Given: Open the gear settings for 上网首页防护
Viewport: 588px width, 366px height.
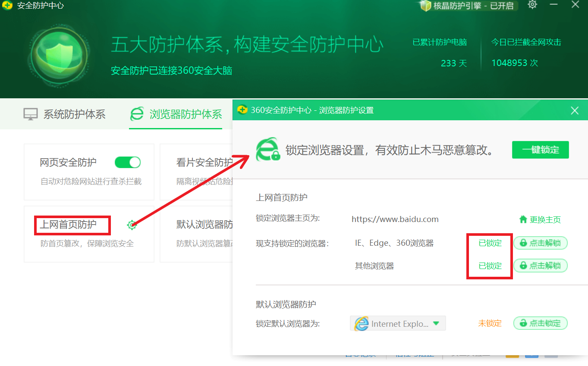Looking at the screenshot, I should (132, 225).
